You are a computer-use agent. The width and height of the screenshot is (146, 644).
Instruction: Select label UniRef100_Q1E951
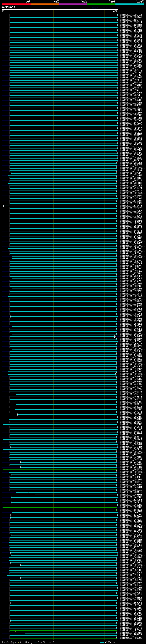131,600
